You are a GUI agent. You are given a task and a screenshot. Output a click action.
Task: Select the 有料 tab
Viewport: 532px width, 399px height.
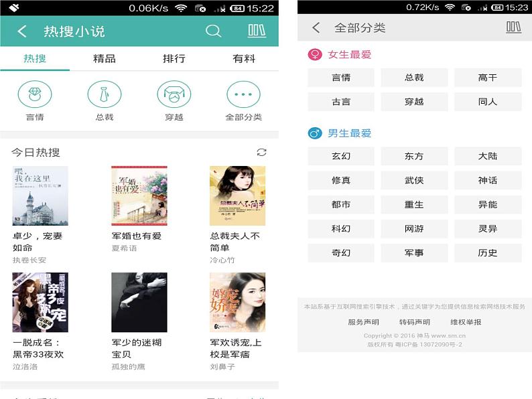pyautogui.click(x=243, y=59)
